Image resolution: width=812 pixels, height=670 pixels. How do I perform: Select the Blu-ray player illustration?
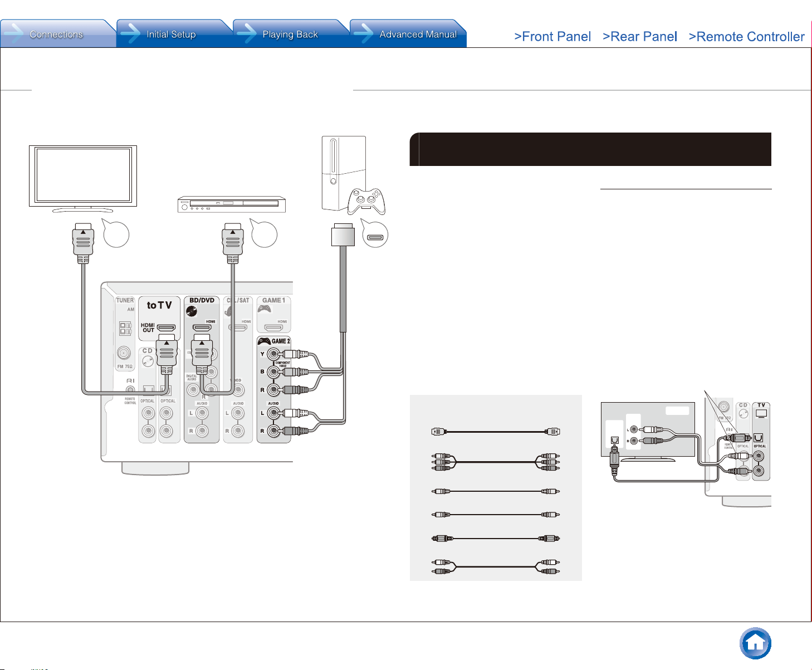pos(232,204)
